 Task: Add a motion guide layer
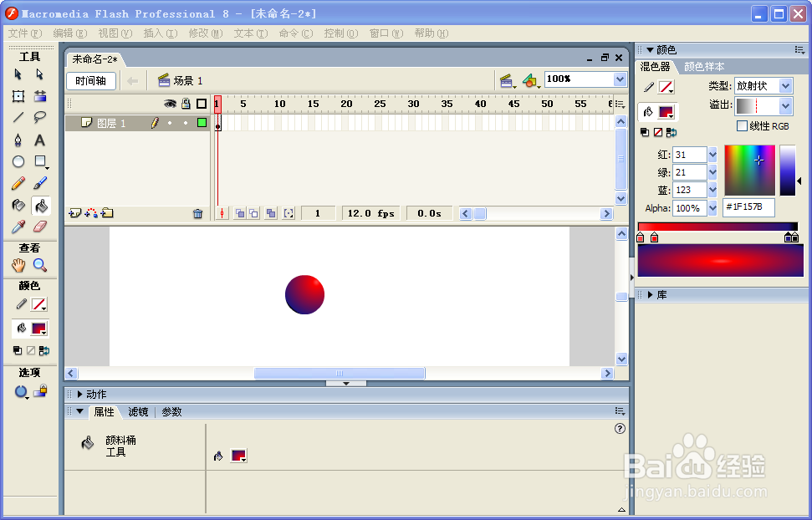coord(91,213)
